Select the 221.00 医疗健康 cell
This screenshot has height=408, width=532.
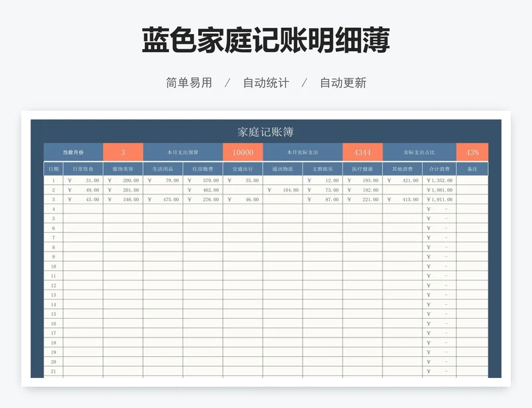click(x=362, y=200)
